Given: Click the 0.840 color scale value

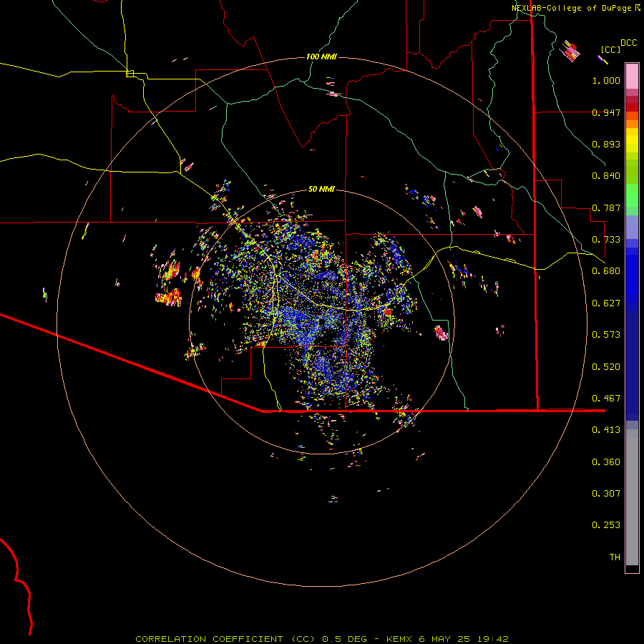Looking at the screenshot, I should [606, 176].
